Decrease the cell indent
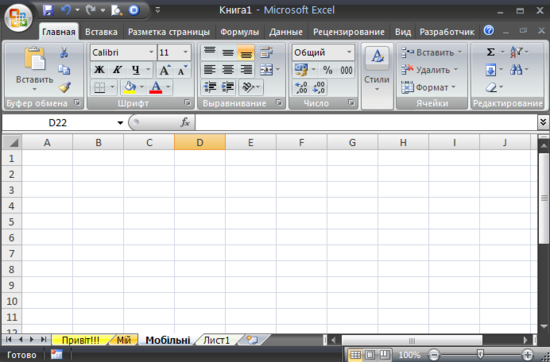The image size is (550, 362). (x=210, y=87)
